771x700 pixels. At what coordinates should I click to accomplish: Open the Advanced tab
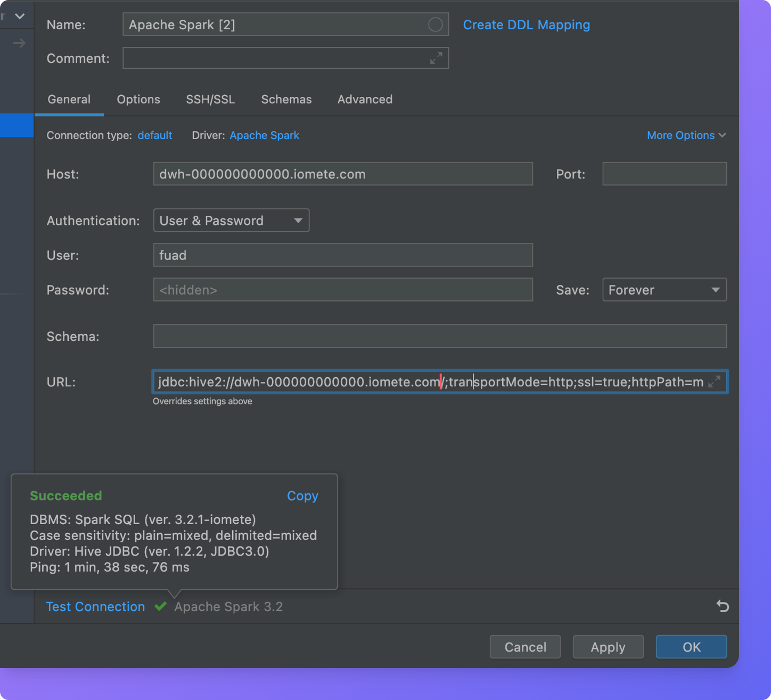coord(365,100)
